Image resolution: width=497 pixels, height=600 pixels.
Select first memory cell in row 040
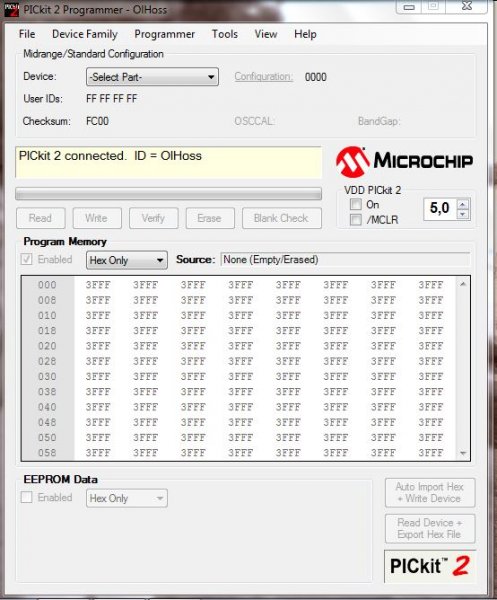click(98, 408)
